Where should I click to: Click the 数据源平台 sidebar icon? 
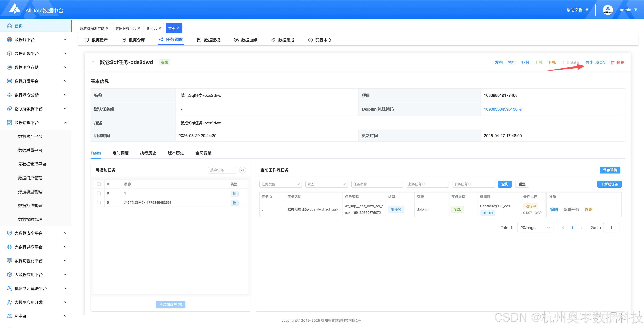click(x=9, y=40)
